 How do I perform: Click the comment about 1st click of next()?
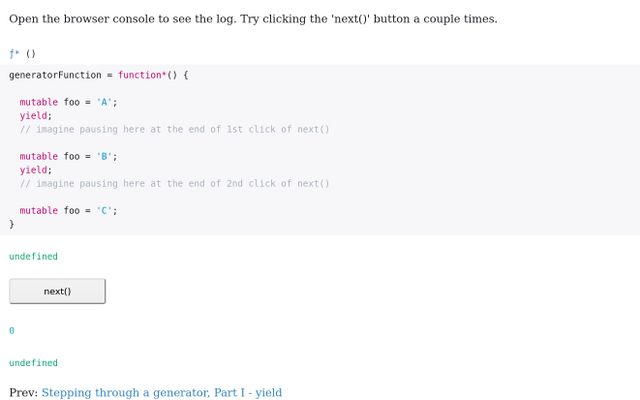pyautogui.click(x=174, y=129)
